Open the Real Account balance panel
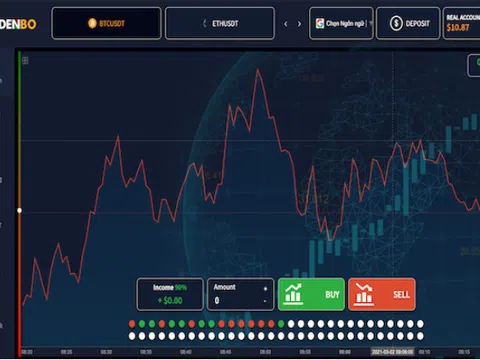The image size is (480, 360). pyautogui.click(x=462, y=23)
